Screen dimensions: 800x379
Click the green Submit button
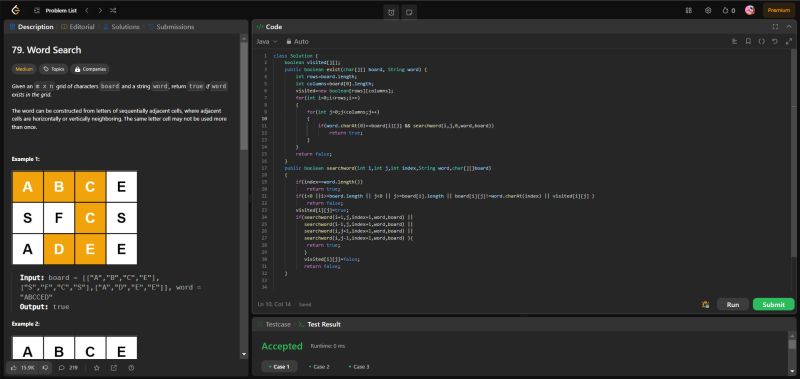point(773,305)
